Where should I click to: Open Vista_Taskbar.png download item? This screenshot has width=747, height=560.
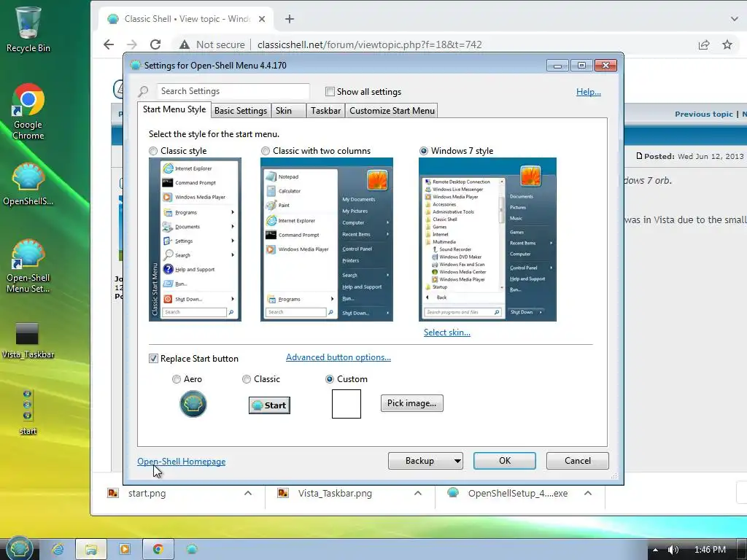[x=335, y=494]
